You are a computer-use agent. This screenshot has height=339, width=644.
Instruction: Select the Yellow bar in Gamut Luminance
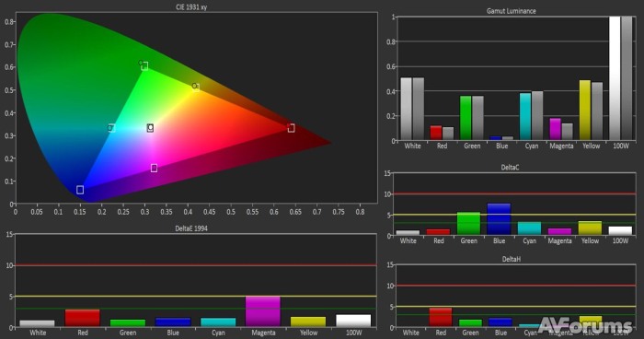pos(585,110)
